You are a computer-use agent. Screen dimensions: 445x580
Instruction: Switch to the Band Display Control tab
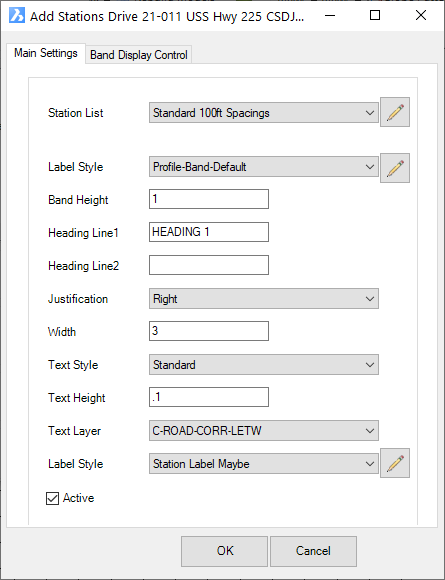[x=139, y=55]
